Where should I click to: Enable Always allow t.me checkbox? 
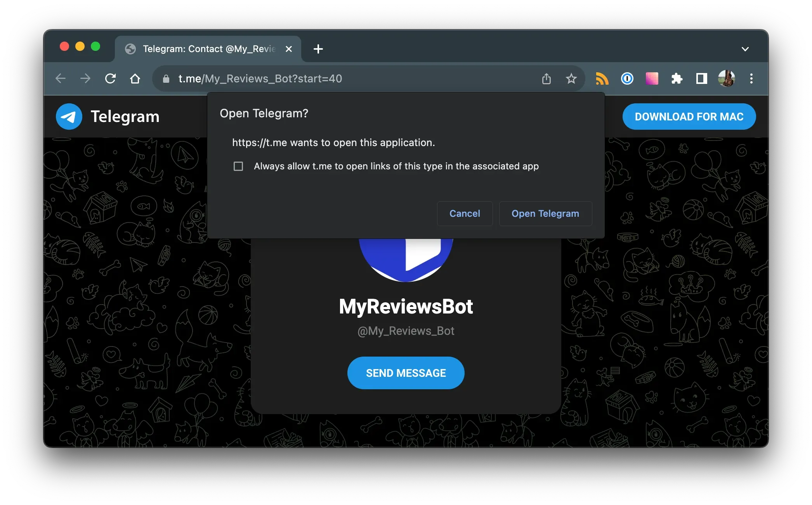[x=238, y=166]
